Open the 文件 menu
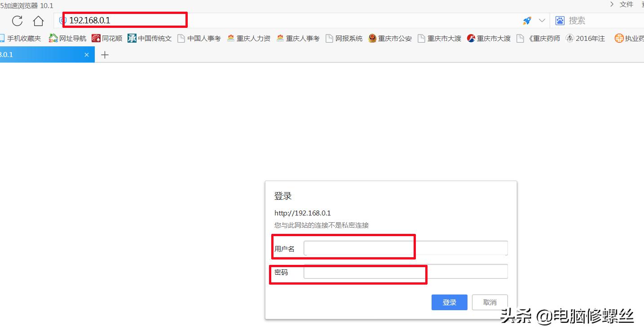The height and width of the screenshot is (334, 644). point(626,5)
